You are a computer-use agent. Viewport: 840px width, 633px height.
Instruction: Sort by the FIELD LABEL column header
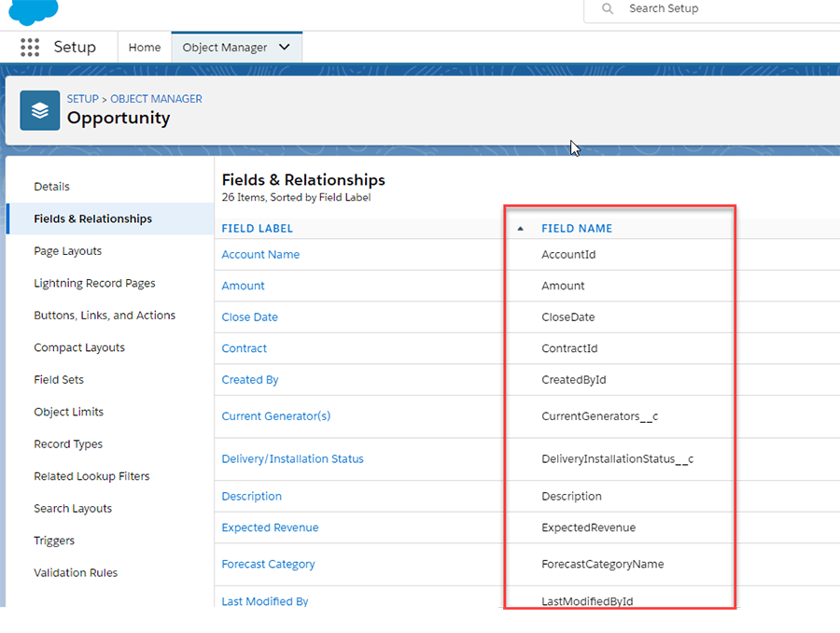click(x=258, y=229)
